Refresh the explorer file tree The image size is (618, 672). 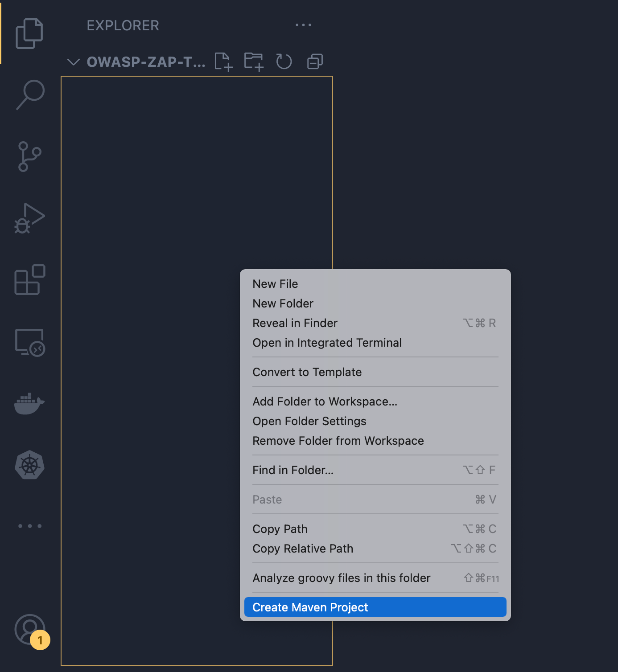284,61
